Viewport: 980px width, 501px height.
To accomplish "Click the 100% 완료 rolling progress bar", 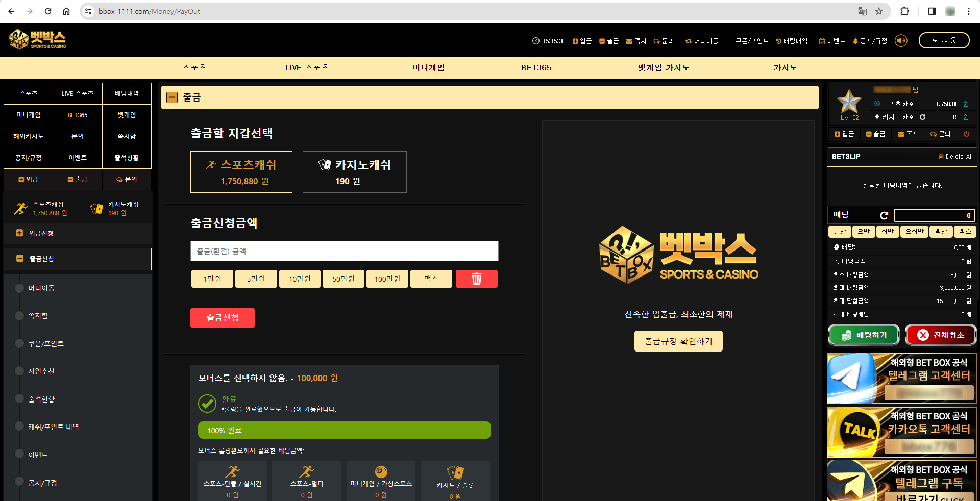I will [x=345, y=430].
